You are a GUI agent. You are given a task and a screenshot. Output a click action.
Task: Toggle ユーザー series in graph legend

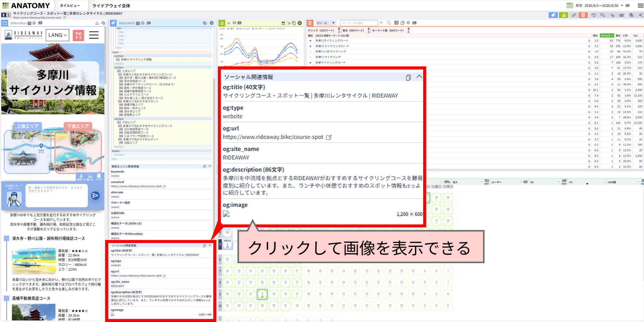click(x=258, y=29)
